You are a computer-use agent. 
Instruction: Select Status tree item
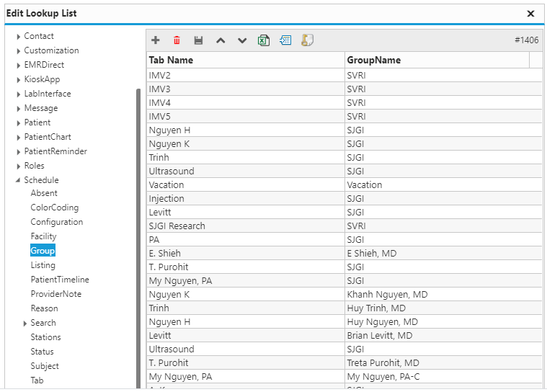[43, 352]
